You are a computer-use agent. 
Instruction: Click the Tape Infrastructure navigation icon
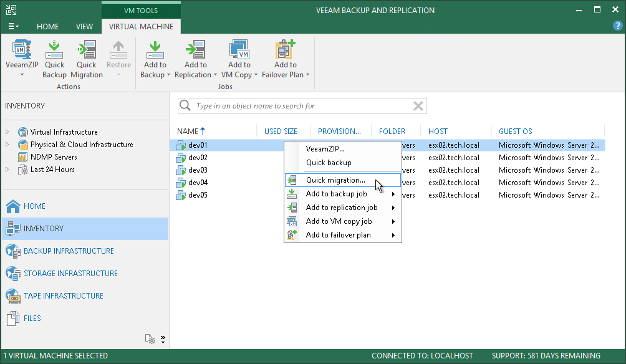pyautogui.click(x=12, y=295)
